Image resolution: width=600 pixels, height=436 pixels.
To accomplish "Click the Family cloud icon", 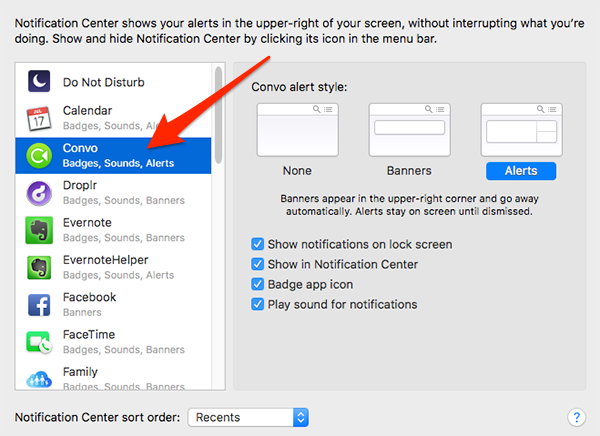I will 39,378.
